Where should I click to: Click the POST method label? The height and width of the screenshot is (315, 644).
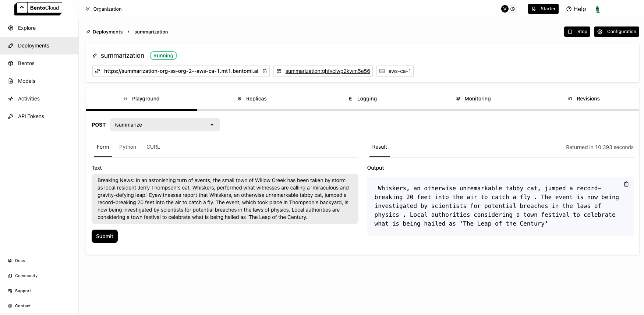99,125
